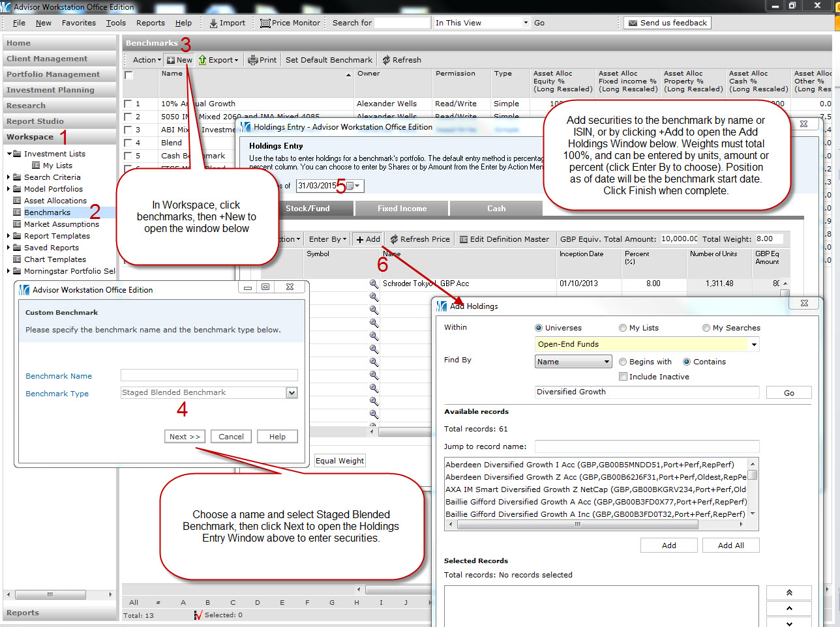The image size is (840, 627).
Task: Open the Benchmark Type dropdown
Action: 292,392
